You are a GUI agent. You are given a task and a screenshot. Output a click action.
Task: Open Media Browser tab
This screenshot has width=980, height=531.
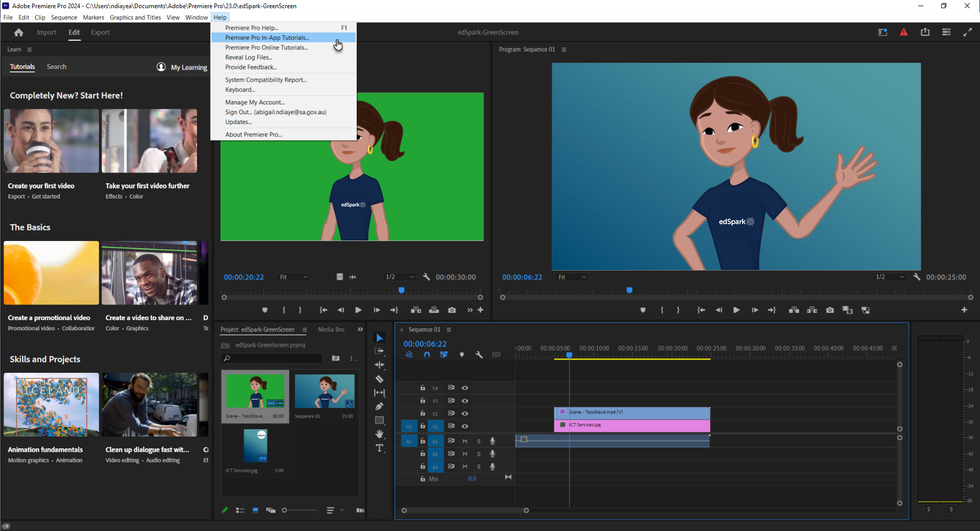tap(331, 330)
